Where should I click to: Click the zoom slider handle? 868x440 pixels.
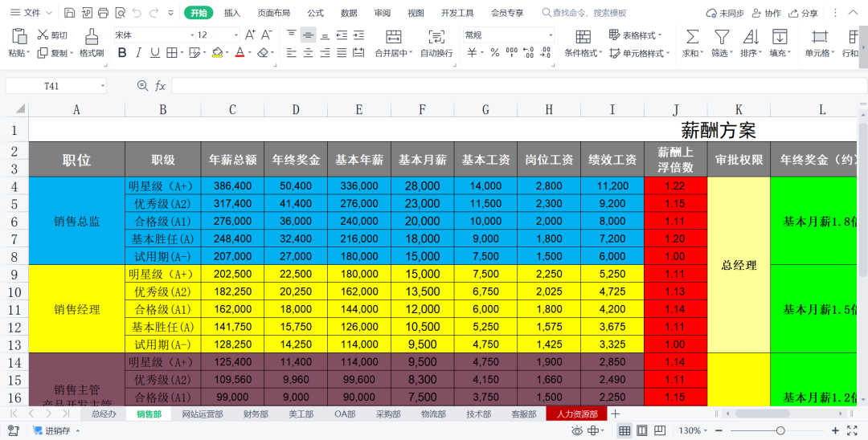780,431
